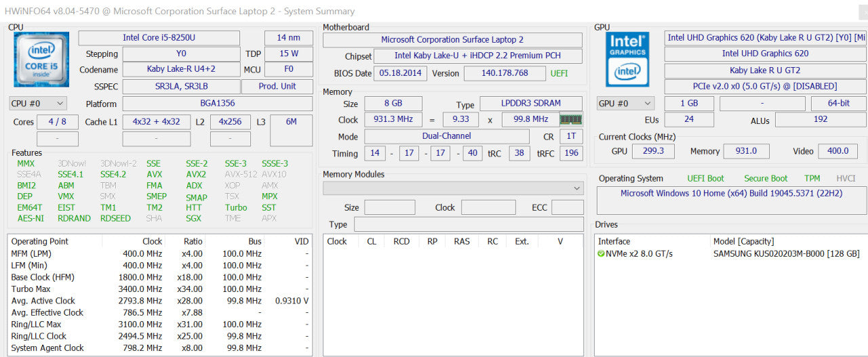Click the PCIe v2.0 x0 DISABLED field
868x357 pixels.
click(765, 87)
